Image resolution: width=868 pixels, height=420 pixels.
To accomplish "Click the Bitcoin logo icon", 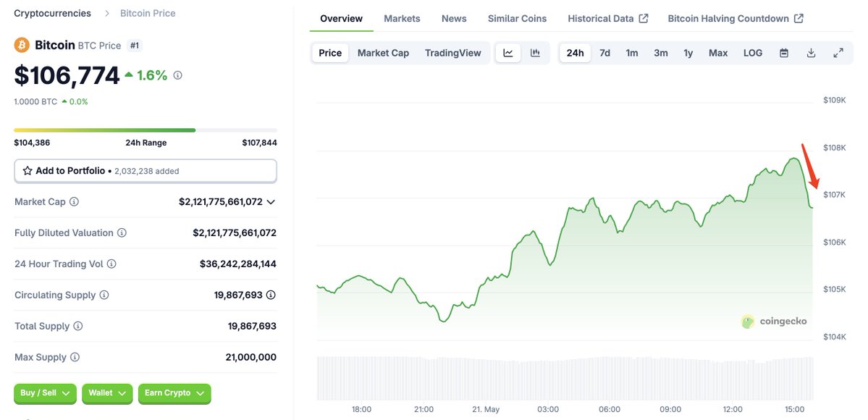I will click(x=22, y=45).
